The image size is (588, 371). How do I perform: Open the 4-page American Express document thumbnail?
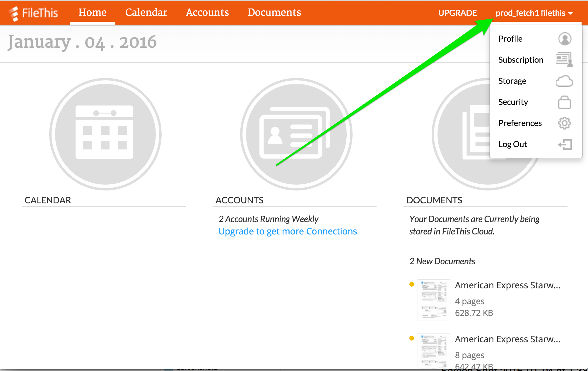(434, 300)
